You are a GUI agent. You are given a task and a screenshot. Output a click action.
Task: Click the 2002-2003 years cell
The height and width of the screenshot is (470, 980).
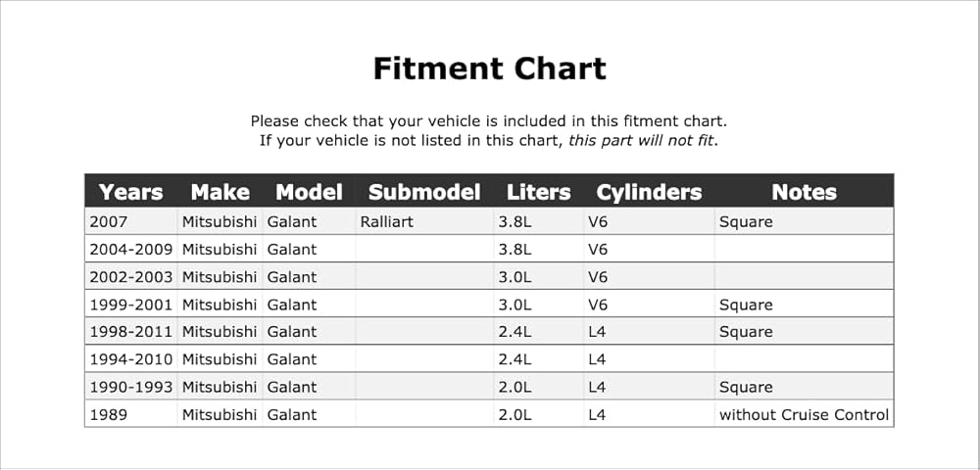click(130, 277)
